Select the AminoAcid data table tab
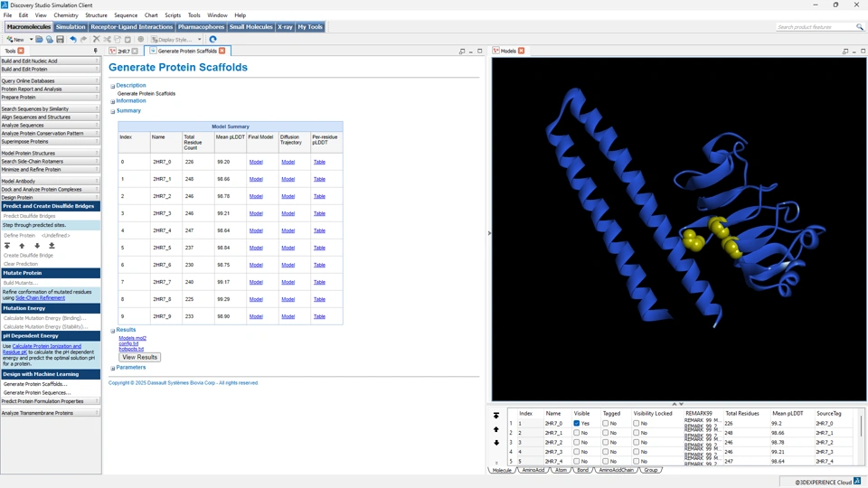 pyautogui.click(x=533, y=470)
